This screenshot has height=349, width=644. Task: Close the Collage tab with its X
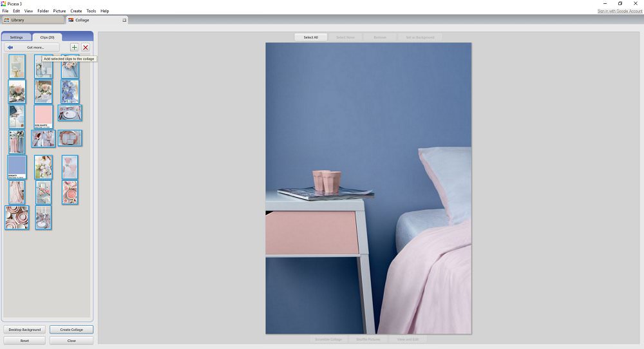click(124, 20)
